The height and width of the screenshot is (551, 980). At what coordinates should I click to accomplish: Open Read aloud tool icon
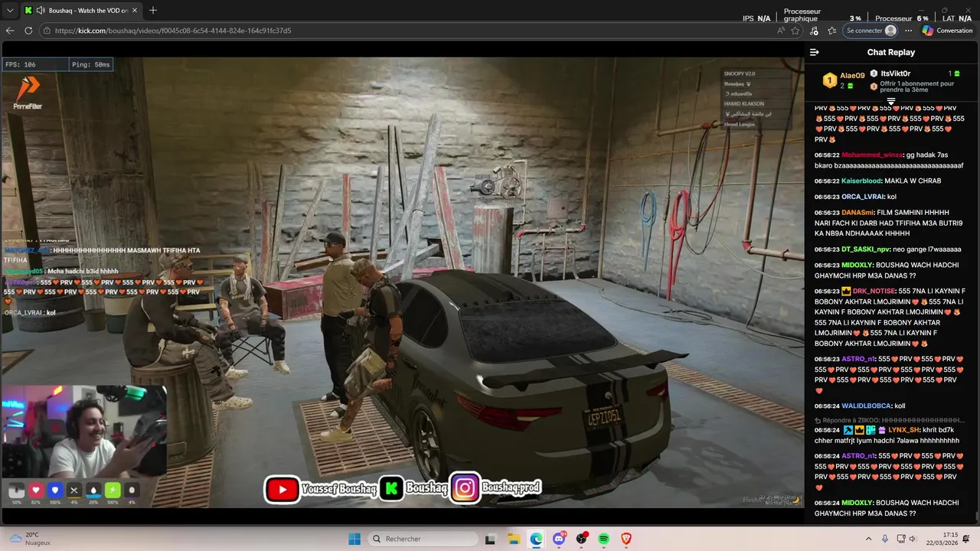[781, 31]
